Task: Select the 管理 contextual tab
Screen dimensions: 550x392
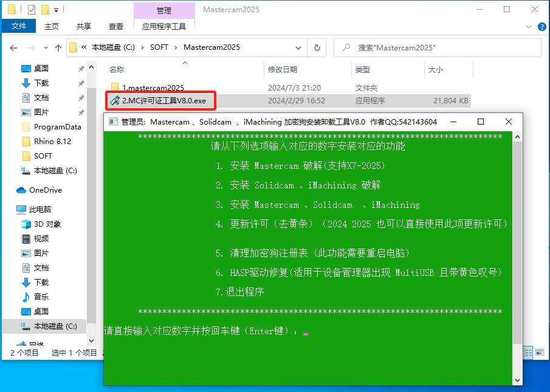Action: click(164, 10)
